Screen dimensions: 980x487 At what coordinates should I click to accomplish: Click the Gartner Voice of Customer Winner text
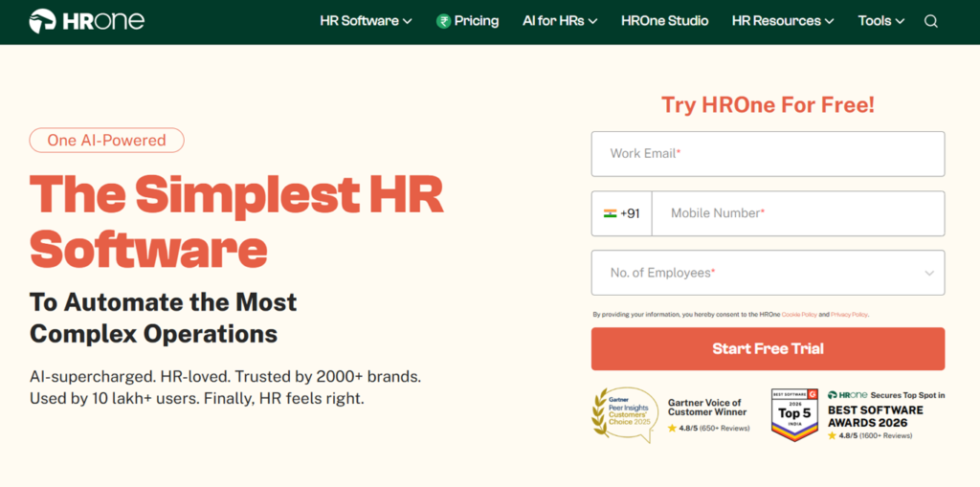707,407
